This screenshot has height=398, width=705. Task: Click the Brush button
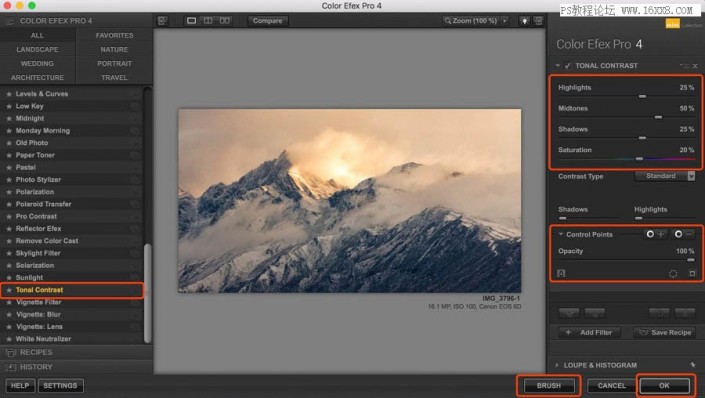(549, 385)
